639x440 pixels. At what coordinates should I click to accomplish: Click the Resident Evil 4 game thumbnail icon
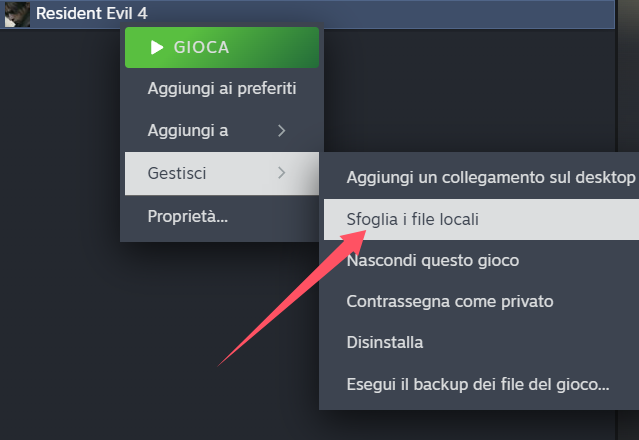[17, 13]
